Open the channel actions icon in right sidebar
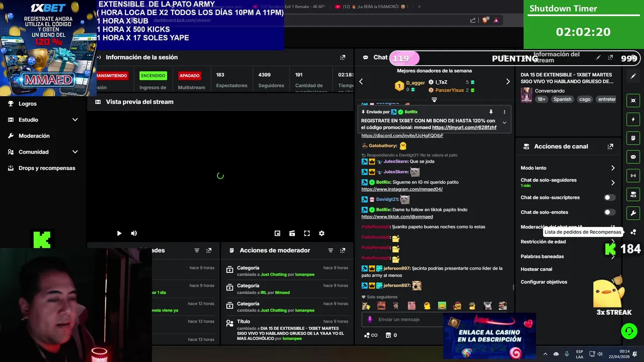Viewport: 644px width, 362px height. tap(633, 194)
